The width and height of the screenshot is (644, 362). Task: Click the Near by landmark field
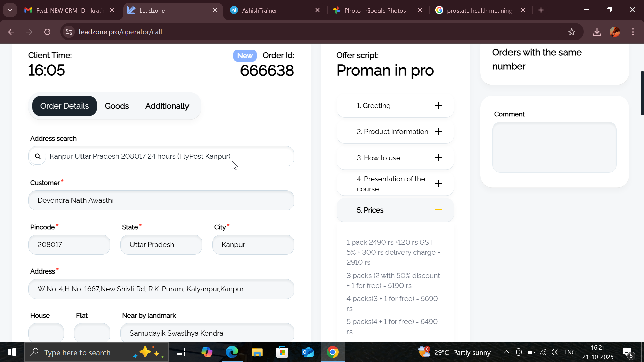[207, 333]
